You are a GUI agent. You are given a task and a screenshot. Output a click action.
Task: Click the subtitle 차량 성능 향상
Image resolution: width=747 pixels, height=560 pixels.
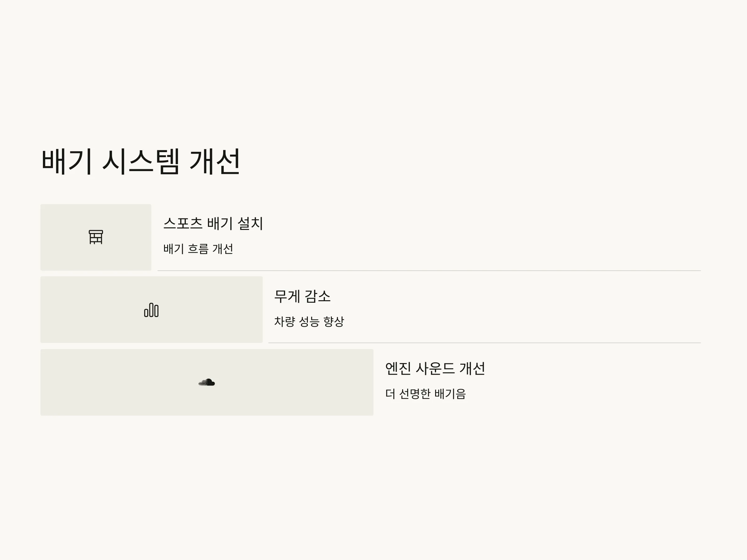pyautogui.click(x=309, y=321)
